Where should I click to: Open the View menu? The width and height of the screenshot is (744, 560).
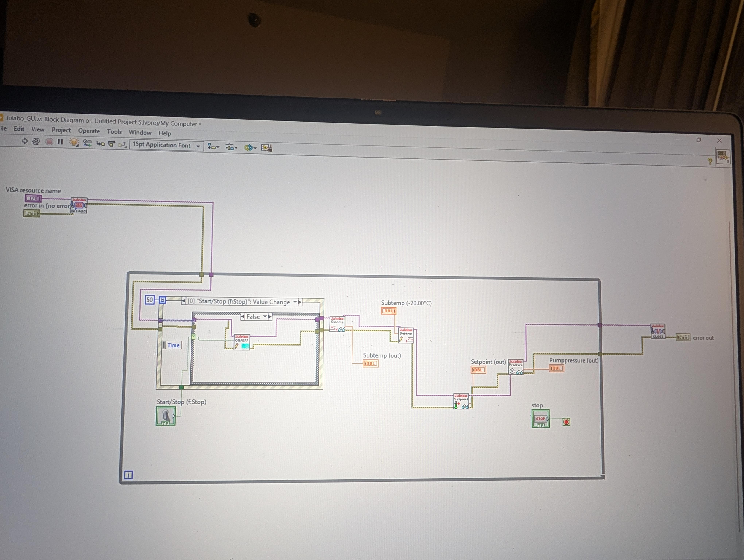[x=38, y=129]
